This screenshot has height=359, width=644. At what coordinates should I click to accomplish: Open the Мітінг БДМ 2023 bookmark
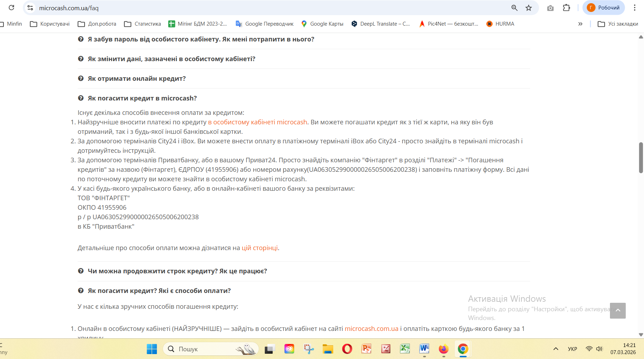pos(198,24)
